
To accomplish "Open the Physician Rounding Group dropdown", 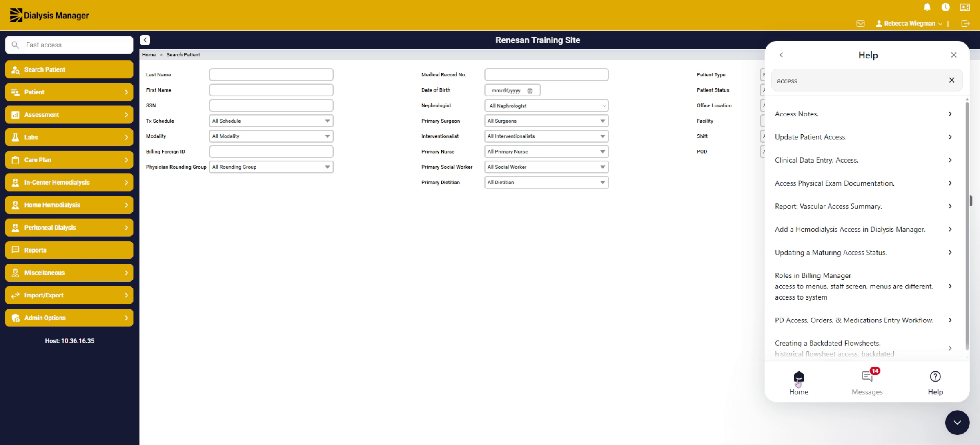I will point(271,167).
